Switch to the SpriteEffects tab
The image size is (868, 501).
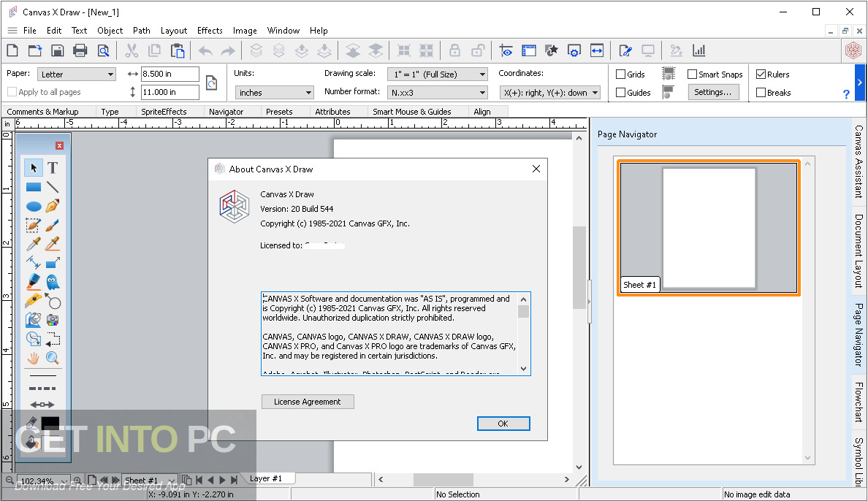pyautogui.click(x=164, y=111)
